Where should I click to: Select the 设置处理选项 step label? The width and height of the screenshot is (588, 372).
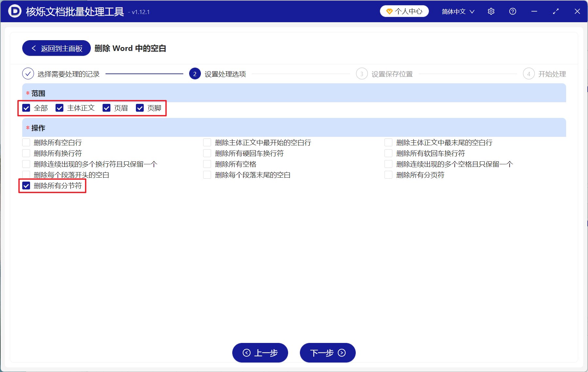click(x=225, y=74)
